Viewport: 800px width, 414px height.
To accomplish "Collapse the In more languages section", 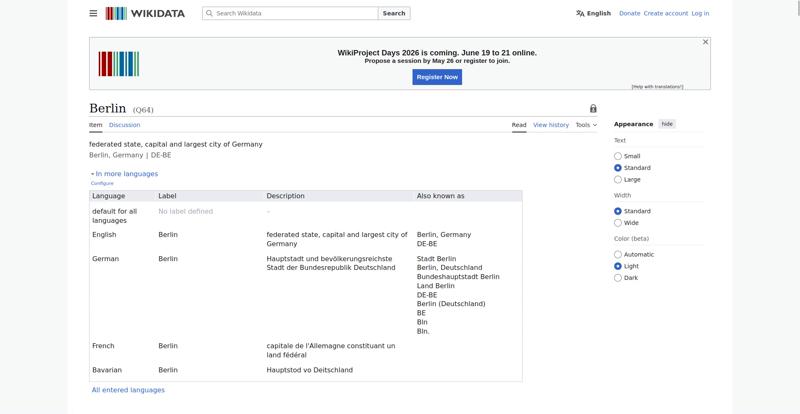I will coord(124,174).
